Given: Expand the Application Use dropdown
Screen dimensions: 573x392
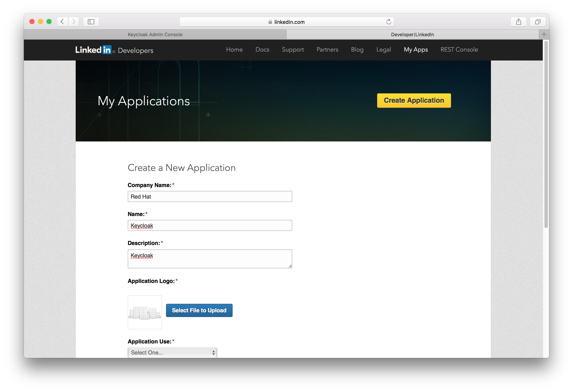Looking at the screenshot, I should tap(172, 352).
